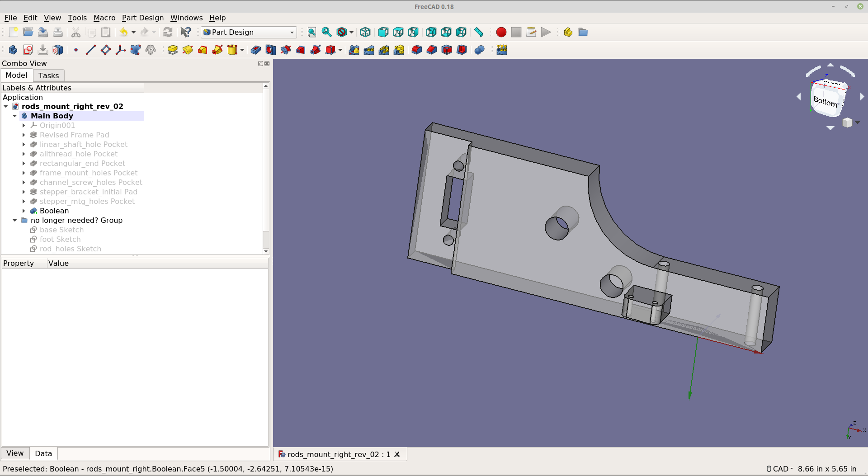Click the Bottom face of navigation cube
Screen dimensions: 868x476
pyautogui.click(x=826, y=101)
